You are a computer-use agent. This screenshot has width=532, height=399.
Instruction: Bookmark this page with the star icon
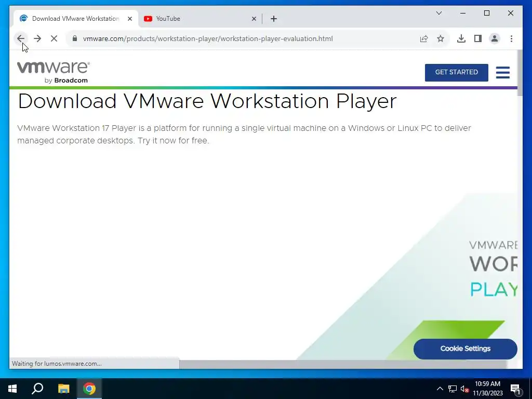pos(441,38)
